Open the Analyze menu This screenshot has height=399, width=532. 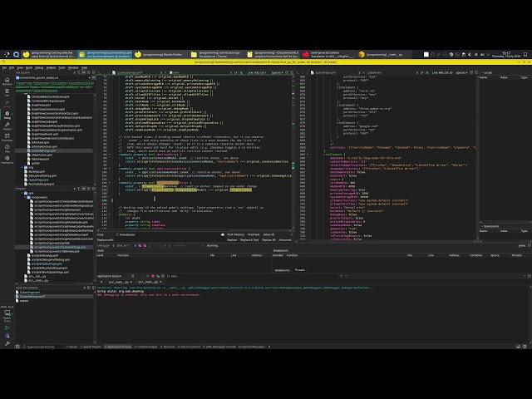(51, 68)
